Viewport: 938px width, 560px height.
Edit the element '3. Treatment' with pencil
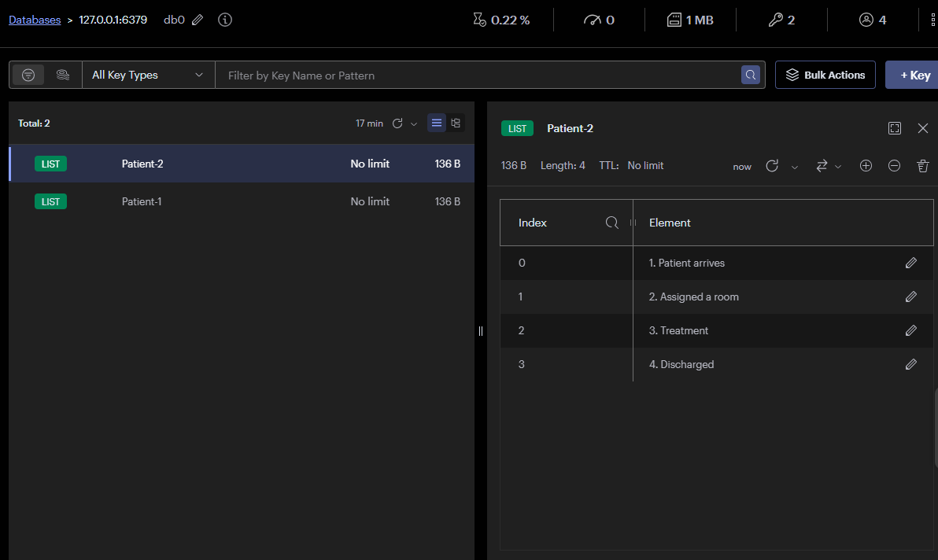pos(911,330)
